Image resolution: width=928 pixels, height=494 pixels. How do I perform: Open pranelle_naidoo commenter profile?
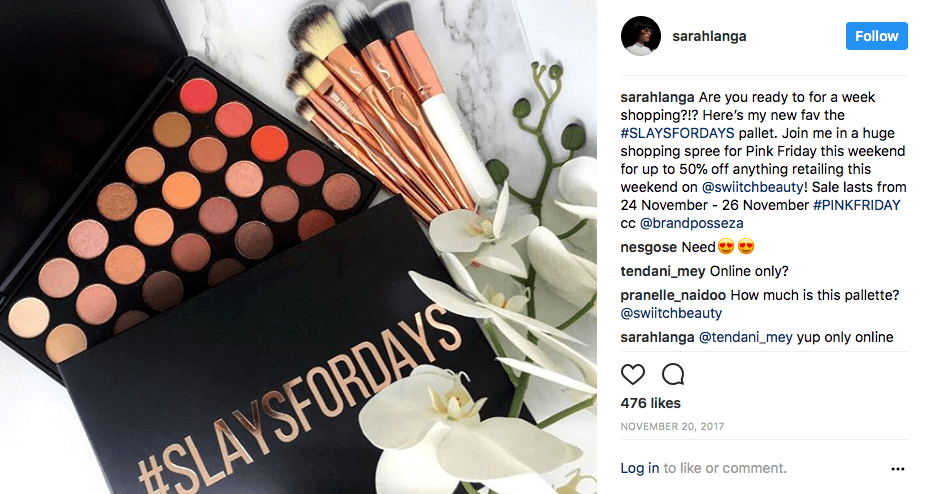coord(673,295)
